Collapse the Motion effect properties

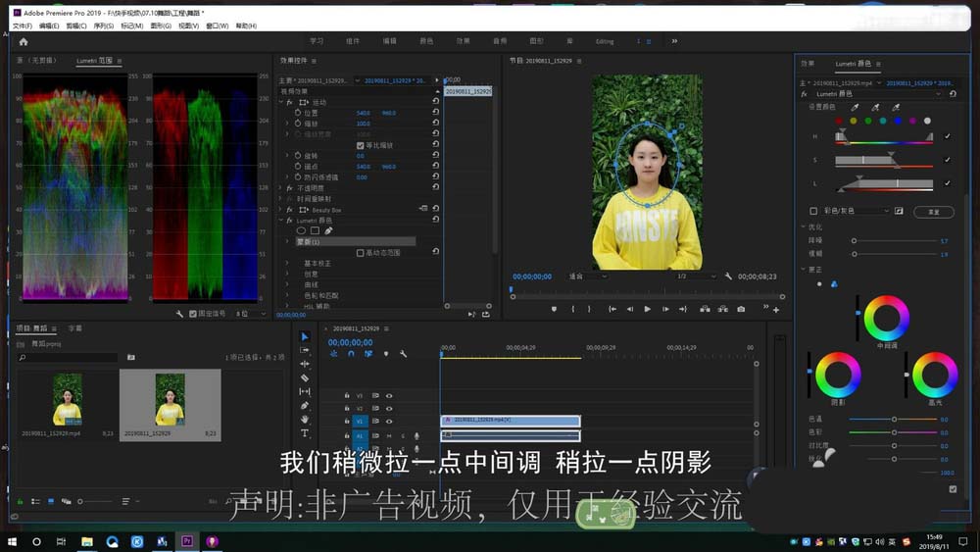[x=280, y=102]
